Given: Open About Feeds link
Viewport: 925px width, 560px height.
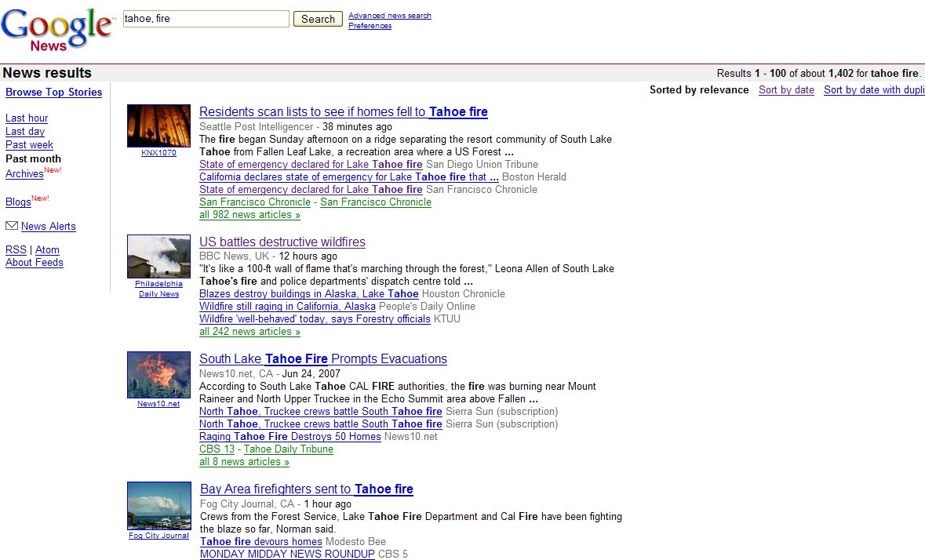Looking at the screenshot, I should click(x=35, y=263).
